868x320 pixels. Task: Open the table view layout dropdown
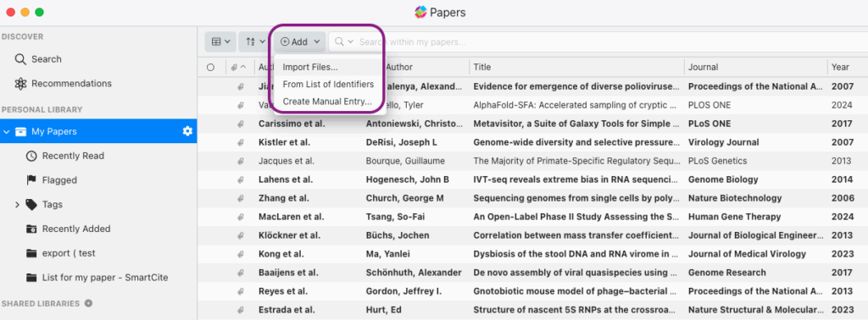tap(221, 41)
